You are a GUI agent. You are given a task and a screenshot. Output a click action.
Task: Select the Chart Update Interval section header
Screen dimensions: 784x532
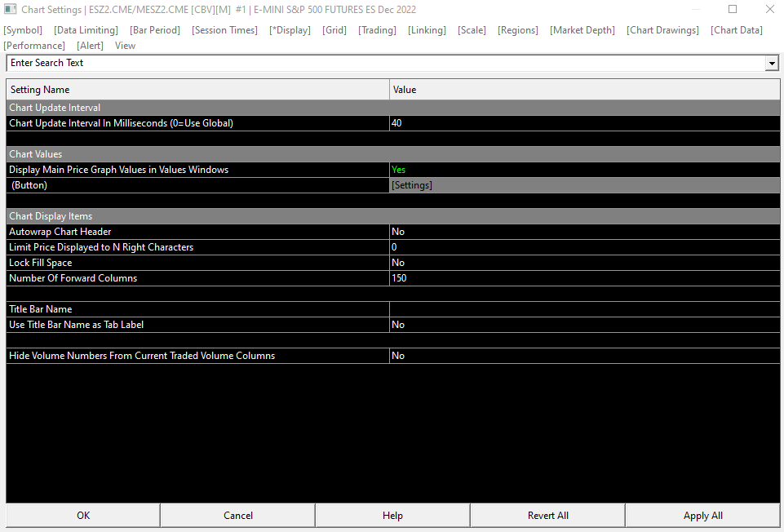tap(393, 108)
